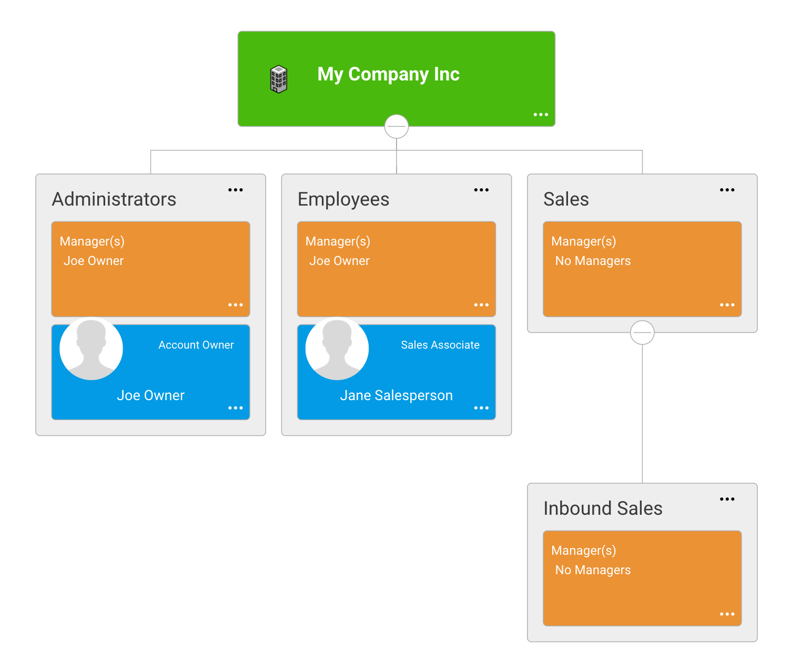Click the Account Owner role label
The height and width of the screenshot is (672, 791).
coord(196,345)
